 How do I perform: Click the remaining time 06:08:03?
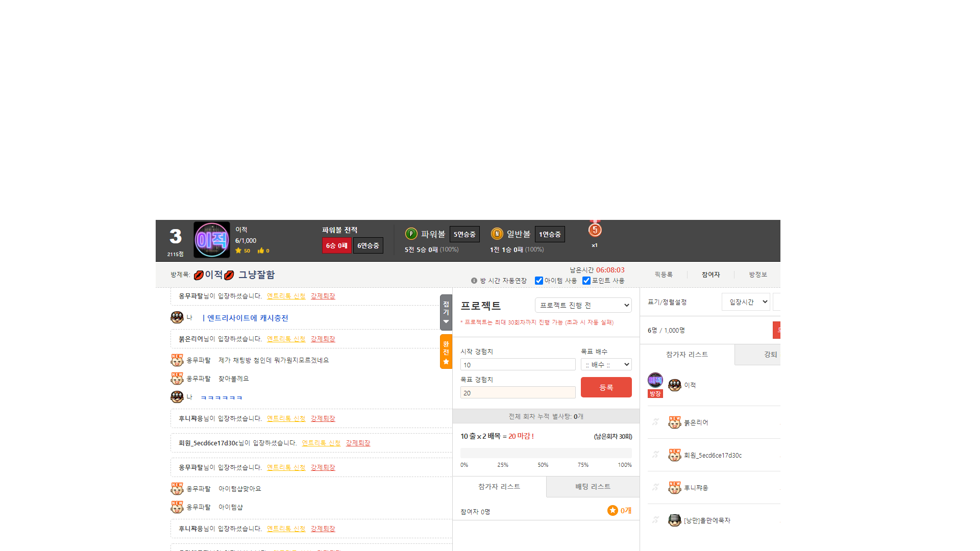click(x=610, y=270)
